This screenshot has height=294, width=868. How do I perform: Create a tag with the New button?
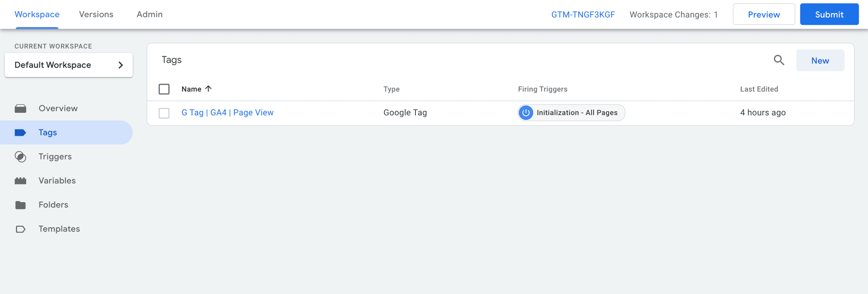[820, 61]
